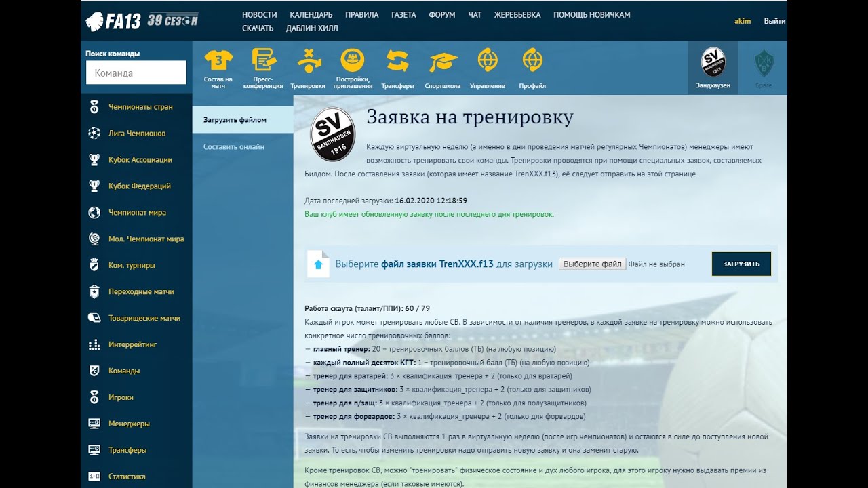The image size is (868, 488).
Task: Click the akim username link
Action: pyautogui.click(x=743, y=21)
